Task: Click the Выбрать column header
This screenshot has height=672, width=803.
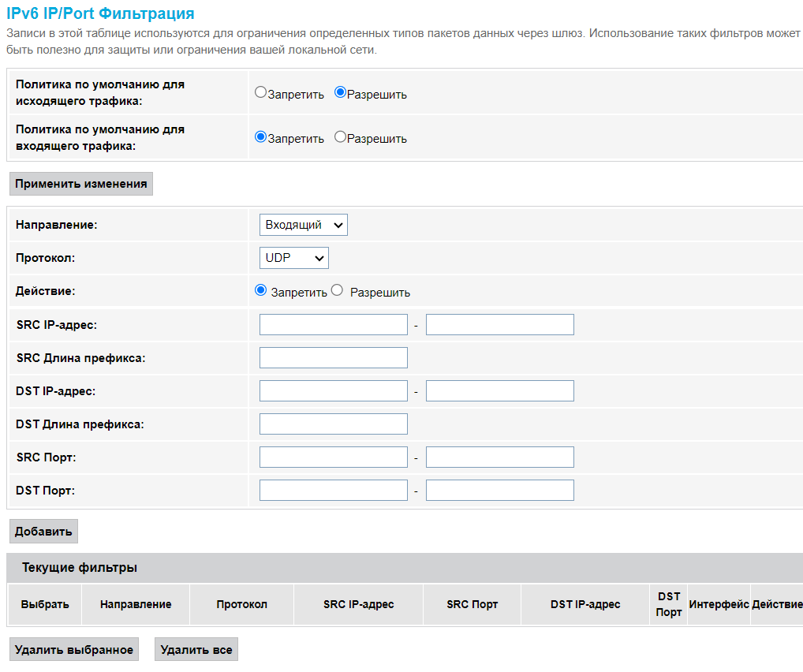Action: [x=45, y=605]
